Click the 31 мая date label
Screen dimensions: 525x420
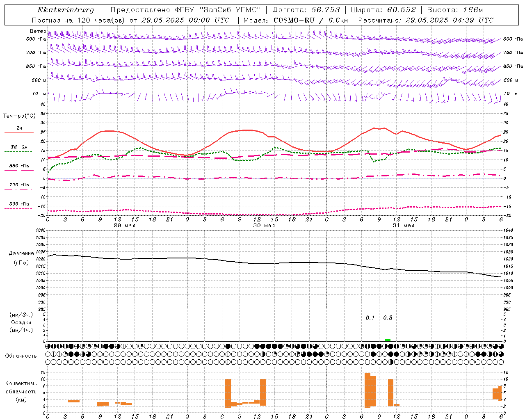click(x=404, y=226)
